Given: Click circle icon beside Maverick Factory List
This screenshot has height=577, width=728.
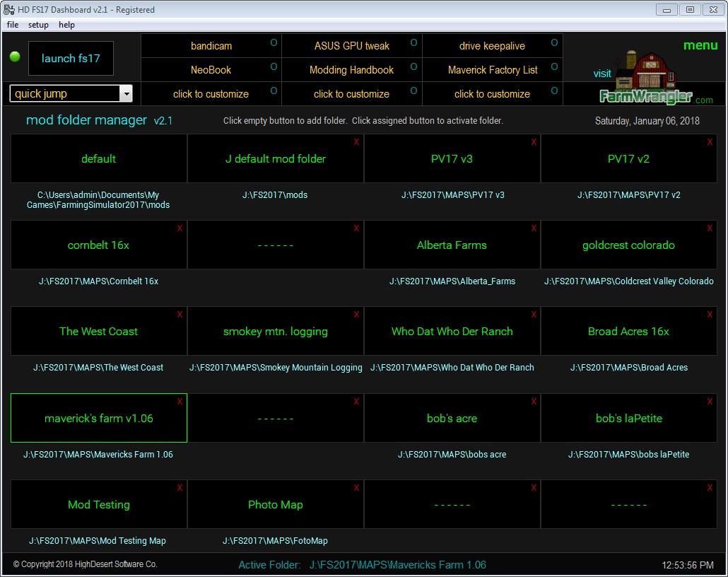Looking at the screenshot, I should click(554, 67).
